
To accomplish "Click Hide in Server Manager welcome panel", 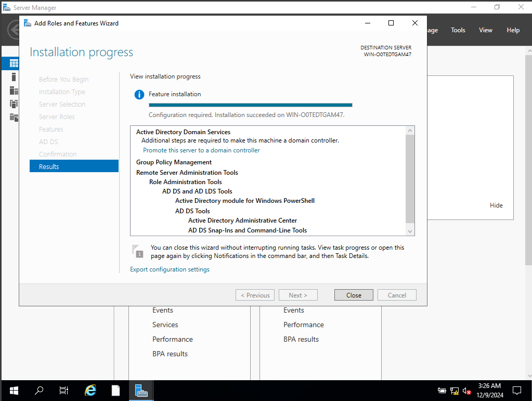I will click(496, 205).
